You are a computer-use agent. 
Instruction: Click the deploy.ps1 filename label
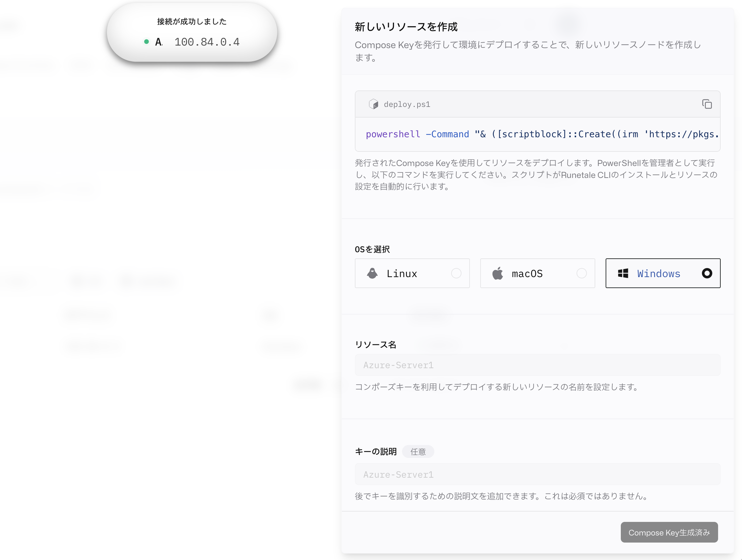tap(407, 105)
